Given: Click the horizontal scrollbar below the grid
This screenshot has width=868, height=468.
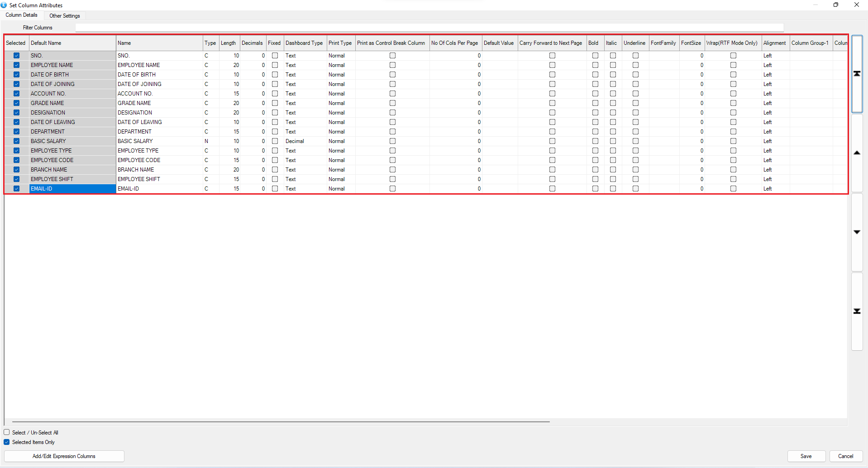Looking at the screenshot, I should [x=281, y=421].
